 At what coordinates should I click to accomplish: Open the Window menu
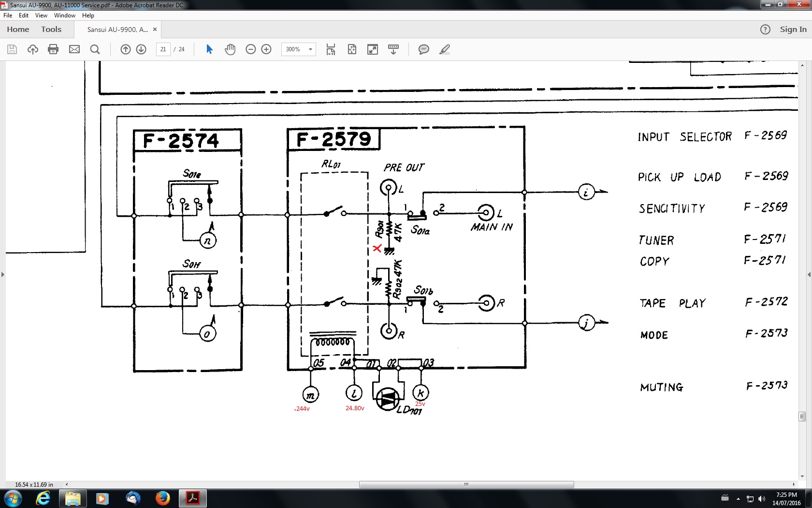(65, 15)
